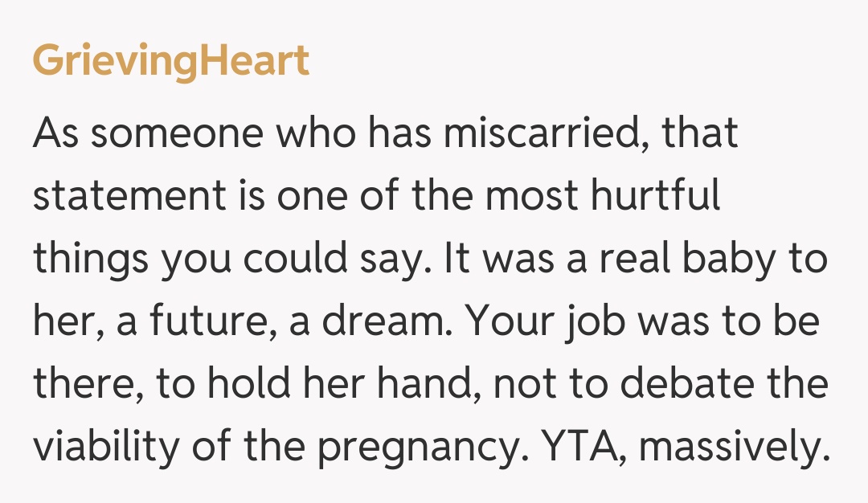Image resolution: width=868 pixels, height=503 pixels.
Task: Open the GrievingHeart user profile
Action: coord(170,63)
